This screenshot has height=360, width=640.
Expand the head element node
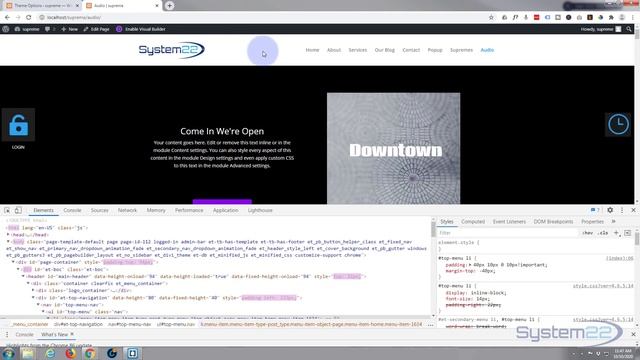click(x=8, y=235)
